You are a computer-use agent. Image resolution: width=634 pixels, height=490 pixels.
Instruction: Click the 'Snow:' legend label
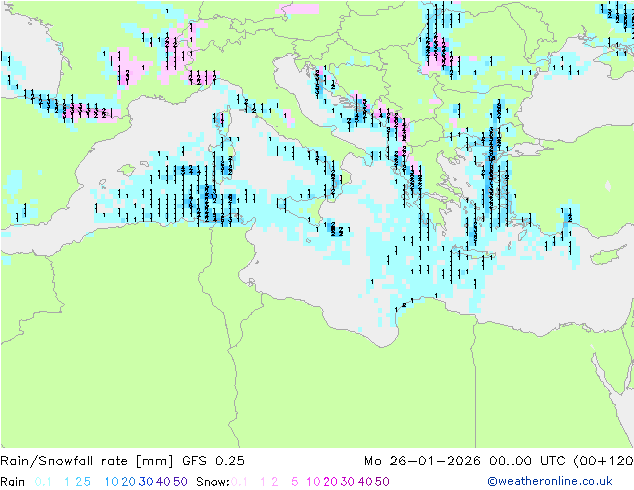(213, 482)
